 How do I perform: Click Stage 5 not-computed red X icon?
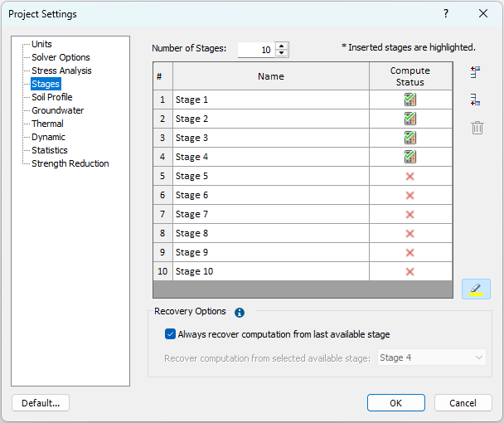coord(410,176)
